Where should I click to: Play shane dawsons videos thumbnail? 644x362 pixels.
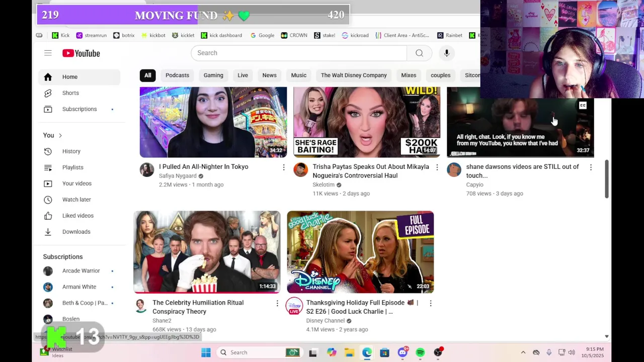520,128
